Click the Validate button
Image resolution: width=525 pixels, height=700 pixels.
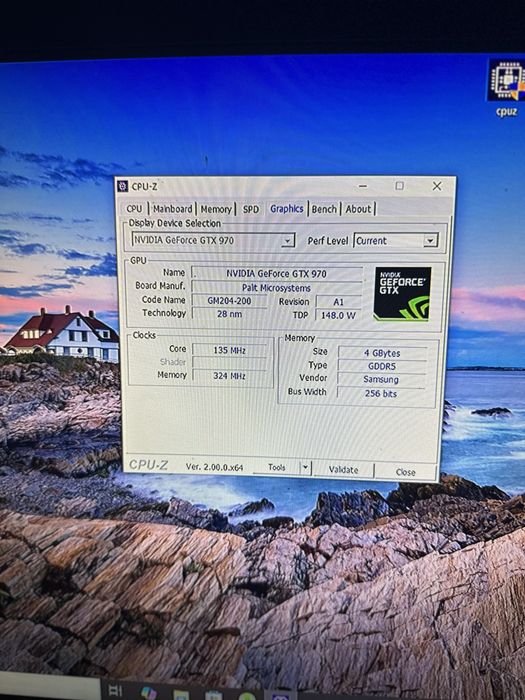(x=343, y=469)
